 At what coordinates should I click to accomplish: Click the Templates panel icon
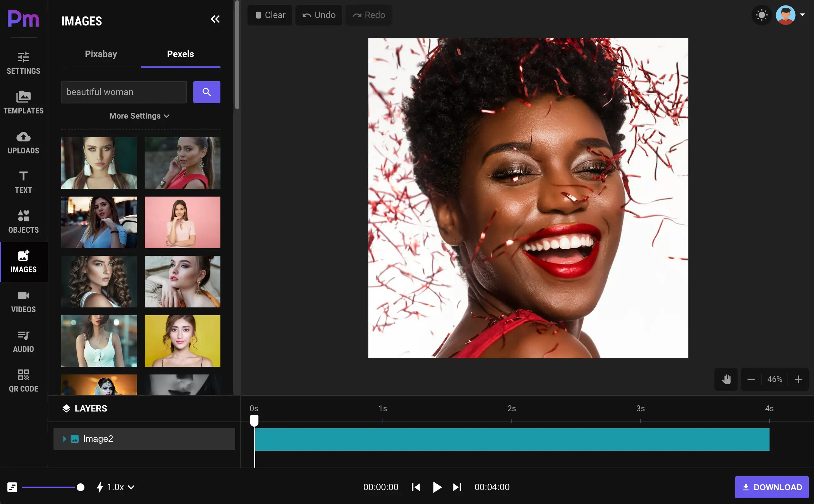pos(23,101)
